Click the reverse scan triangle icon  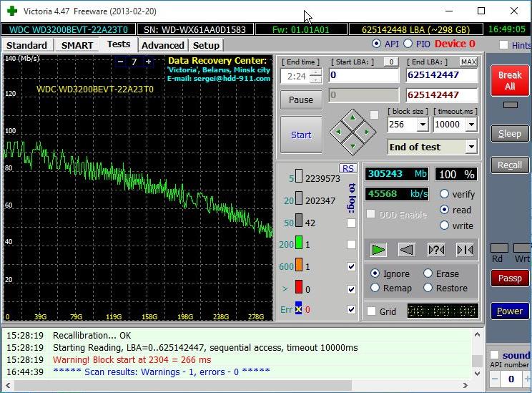tap(406, 250)
